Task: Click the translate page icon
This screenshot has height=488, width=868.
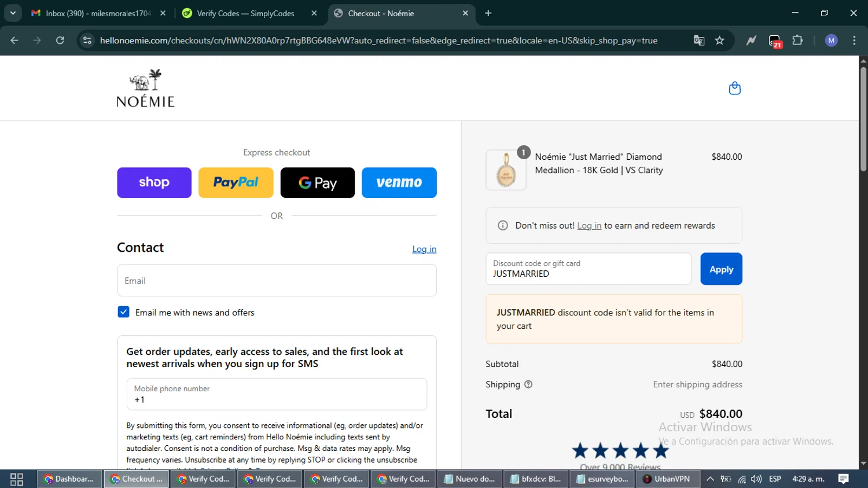Action: pos(699,41)
